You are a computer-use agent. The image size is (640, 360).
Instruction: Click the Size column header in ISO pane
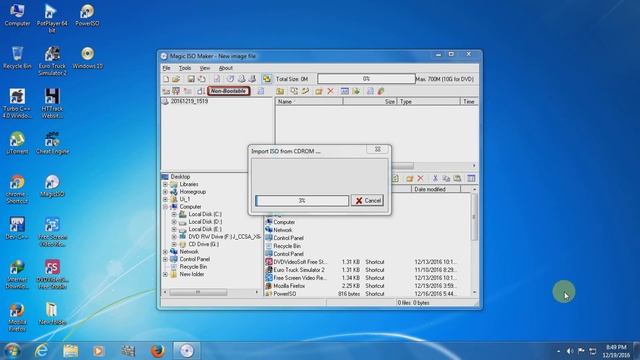tap(370, 102)
